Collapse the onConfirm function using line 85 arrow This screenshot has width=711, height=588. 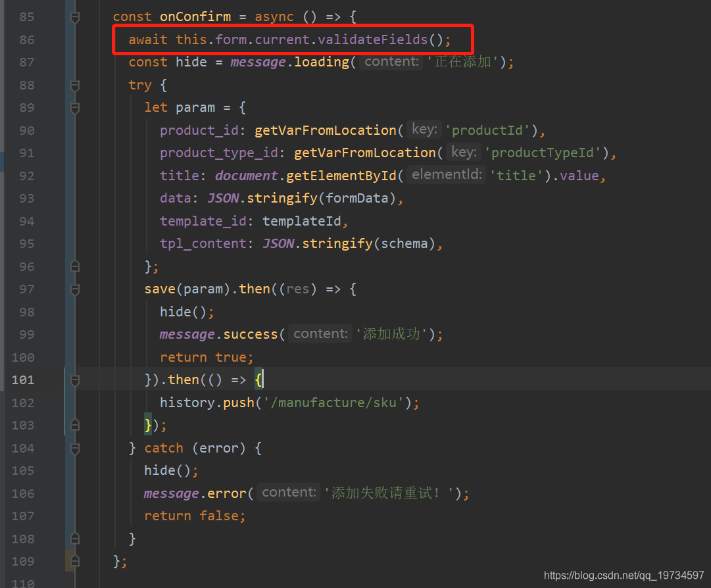point(74,16)
